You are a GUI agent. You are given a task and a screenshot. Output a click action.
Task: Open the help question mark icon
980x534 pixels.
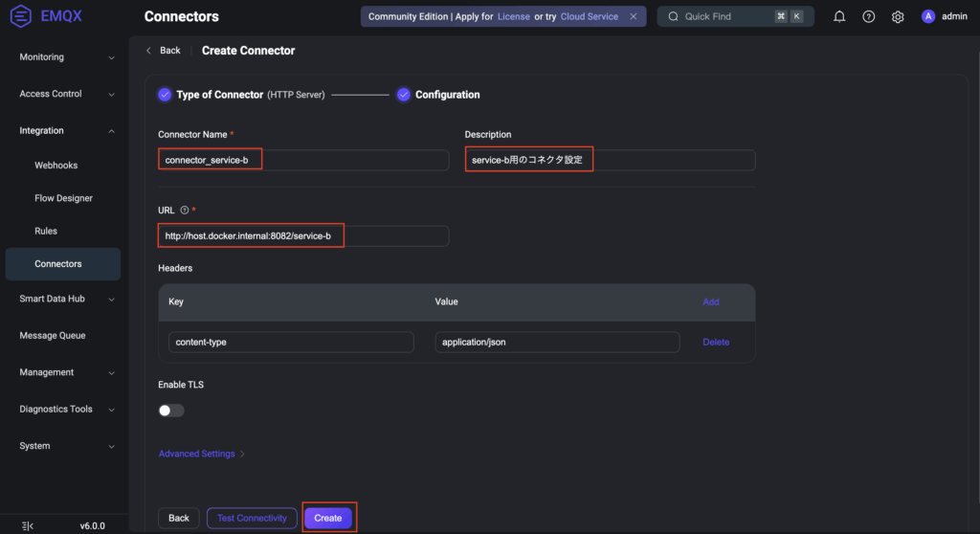coord(868,16)
